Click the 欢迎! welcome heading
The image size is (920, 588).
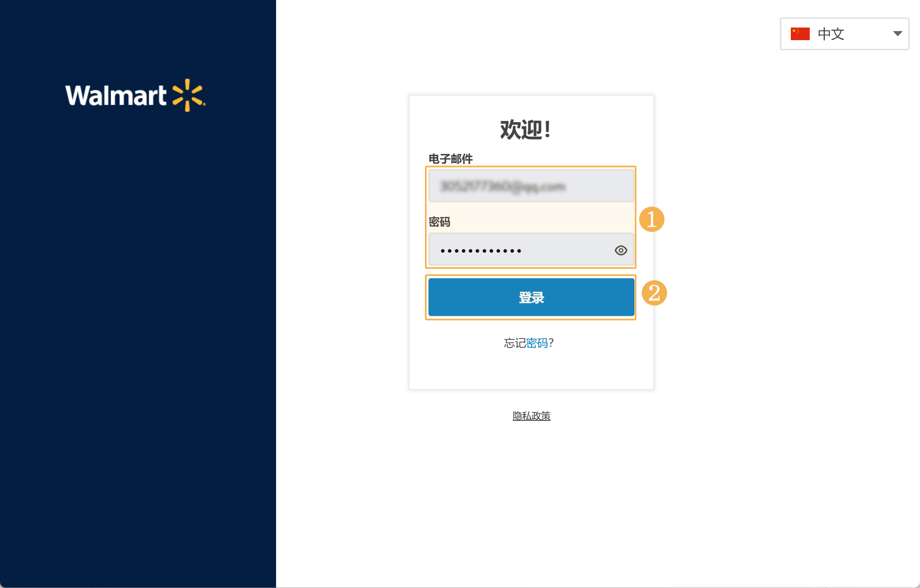525,129
